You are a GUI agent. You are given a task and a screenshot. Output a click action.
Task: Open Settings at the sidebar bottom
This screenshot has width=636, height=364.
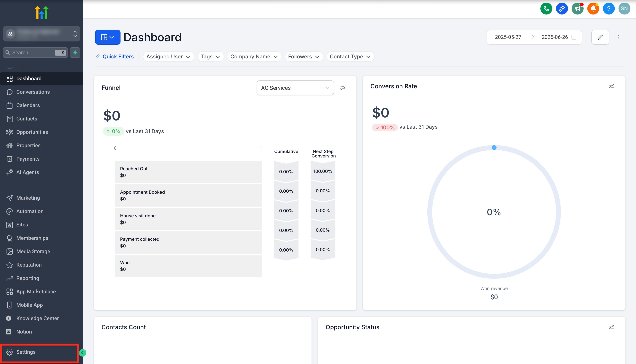26,352
